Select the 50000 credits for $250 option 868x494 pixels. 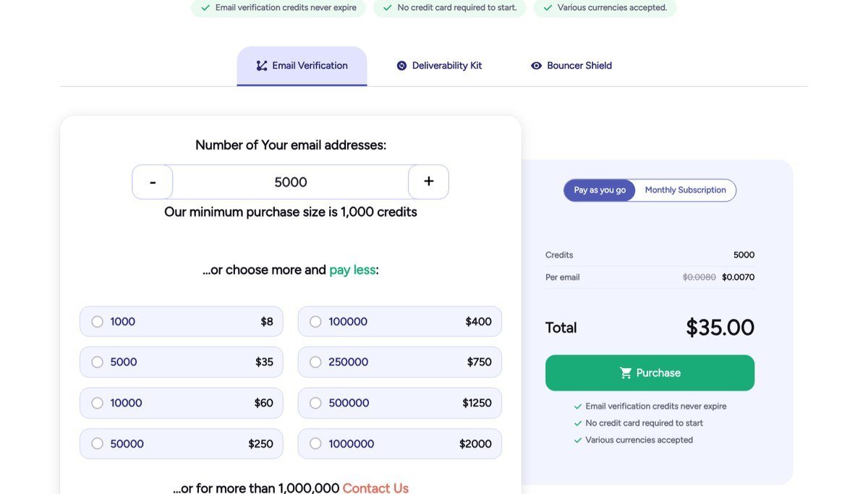pos(182,444)
